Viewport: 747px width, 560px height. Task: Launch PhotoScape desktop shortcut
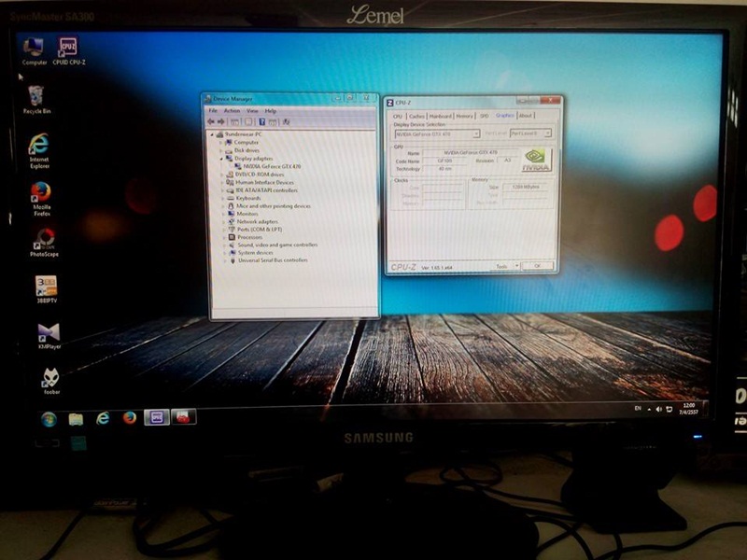click(44, 243)
